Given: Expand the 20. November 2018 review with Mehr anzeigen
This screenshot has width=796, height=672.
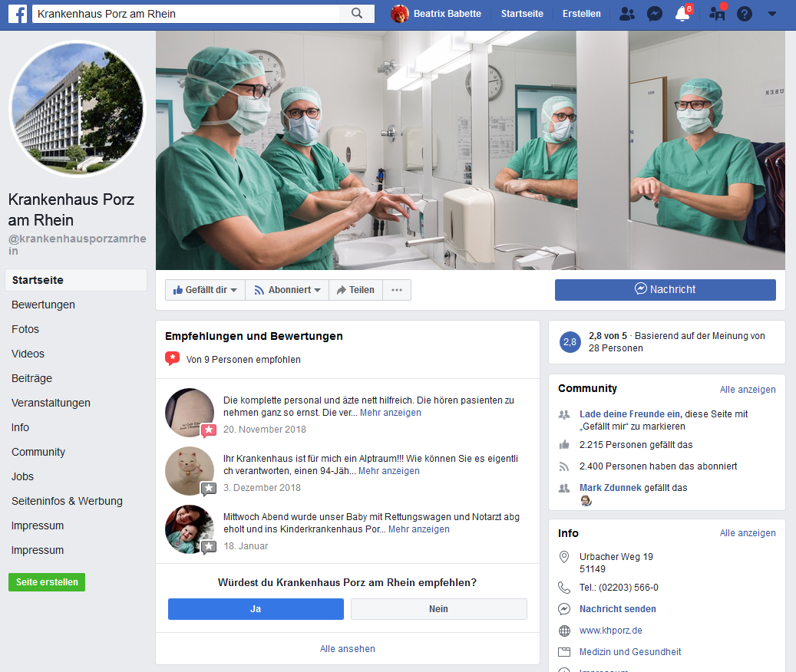Looking at the screenshot, I should point(391,413).
